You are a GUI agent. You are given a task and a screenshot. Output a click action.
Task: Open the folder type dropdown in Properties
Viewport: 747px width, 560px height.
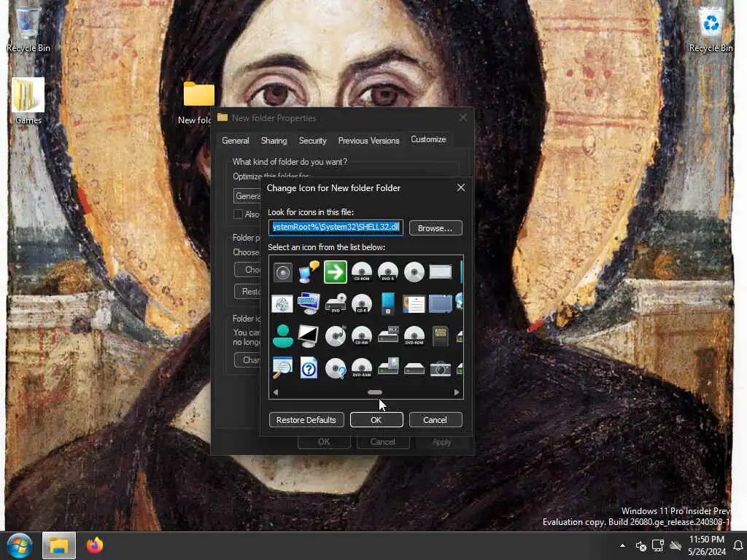(247, 195)
